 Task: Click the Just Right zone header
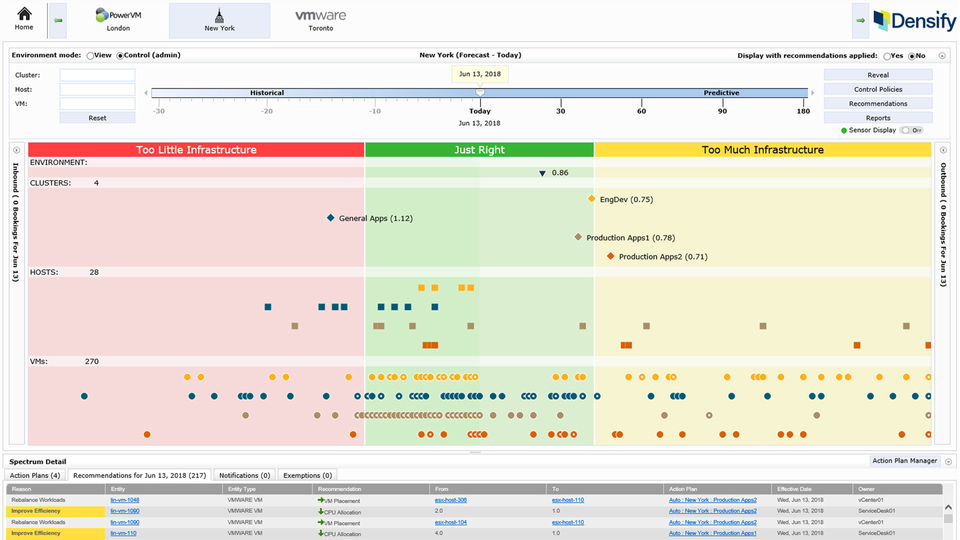tap(479, 150)
